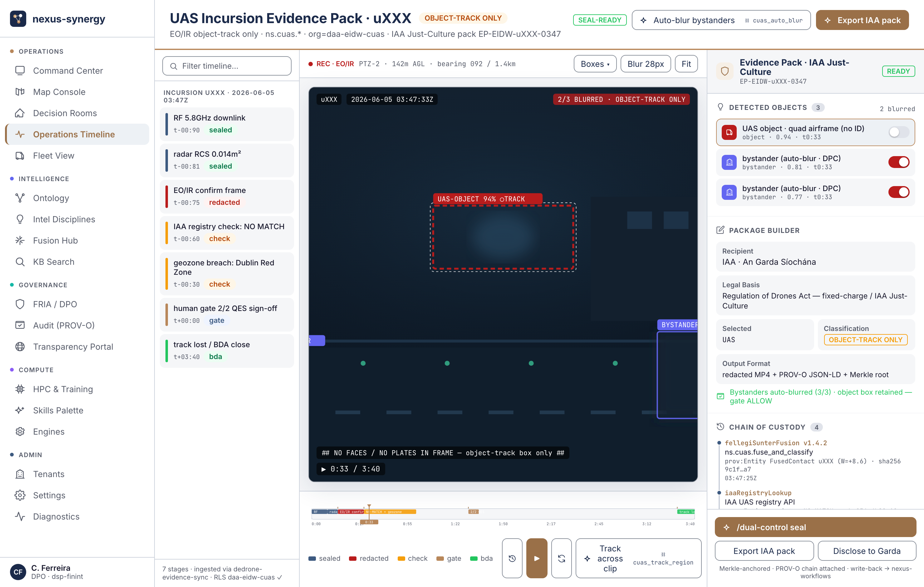The height and width of the screenshot is (587, 924).
Task: Open Ontology section
Action: [77, 198]
